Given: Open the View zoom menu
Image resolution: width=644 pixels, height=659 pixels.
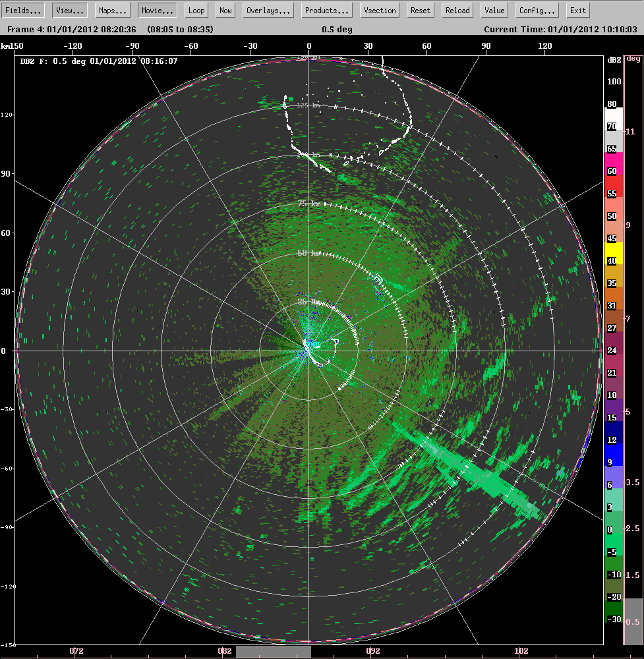Looking at the screenshot, I should point(69,10).
